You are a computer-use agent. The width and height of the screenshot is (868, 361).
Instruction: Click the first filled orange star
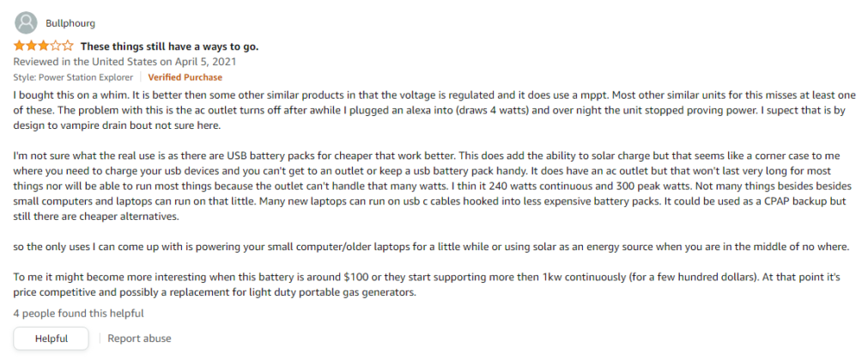click(x=19, y=46)
